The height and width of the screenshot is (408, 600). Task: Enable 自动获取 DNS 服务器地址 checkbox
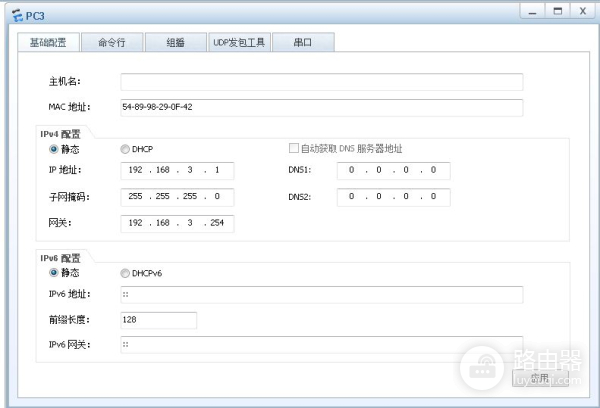pos(294,149)
